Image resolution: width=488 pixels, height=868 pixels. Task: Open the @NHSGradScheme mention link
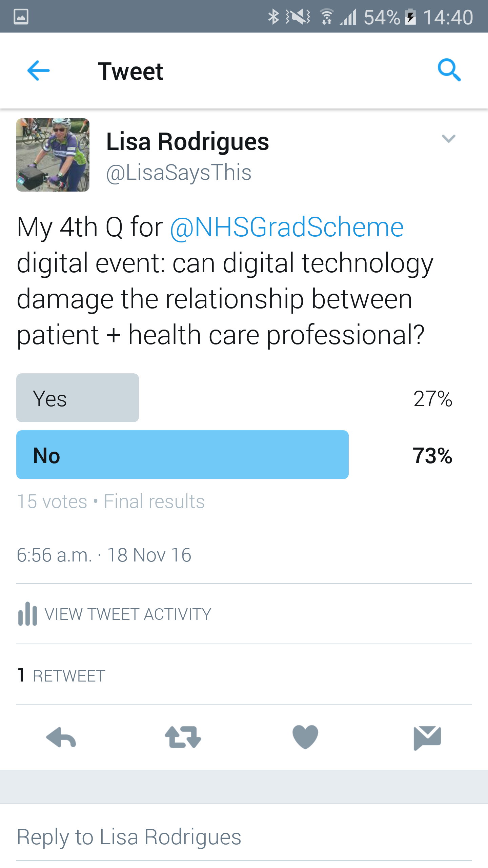287,227
